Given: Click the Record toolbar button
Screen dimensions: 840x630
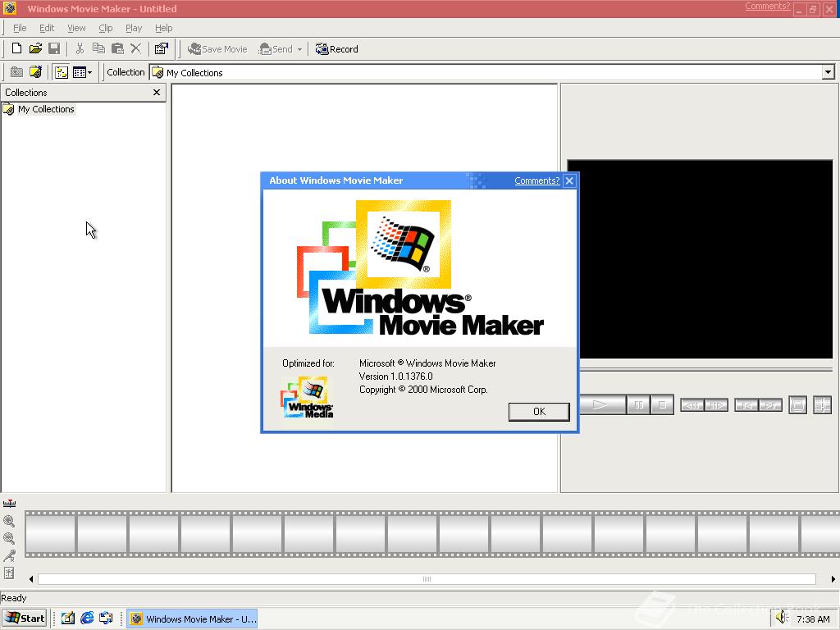Looking at the screenshot, I should point(336,49).
